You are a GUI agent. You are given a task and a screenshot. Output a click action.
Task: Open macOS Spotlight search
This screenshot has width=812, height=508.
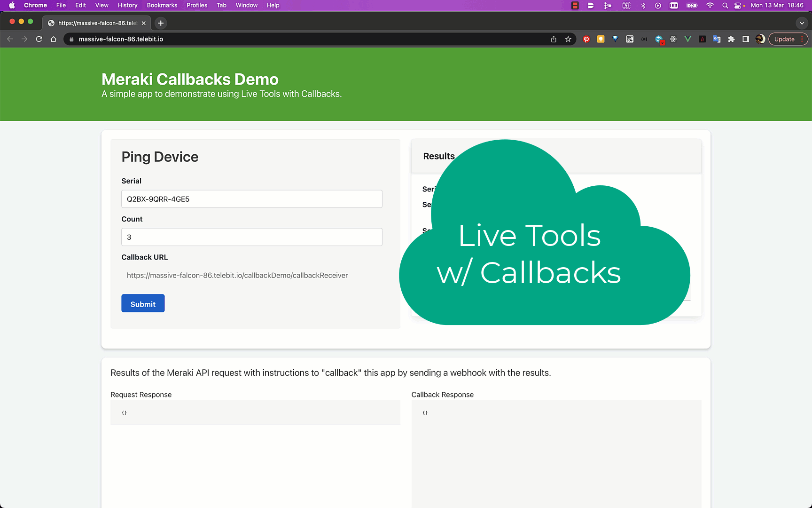[x=725, y=5]
